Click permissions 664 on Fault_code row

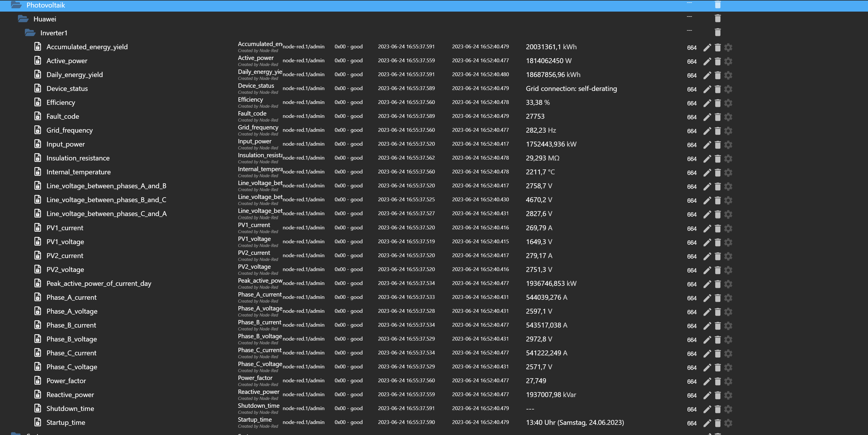[x=692, y=117]
